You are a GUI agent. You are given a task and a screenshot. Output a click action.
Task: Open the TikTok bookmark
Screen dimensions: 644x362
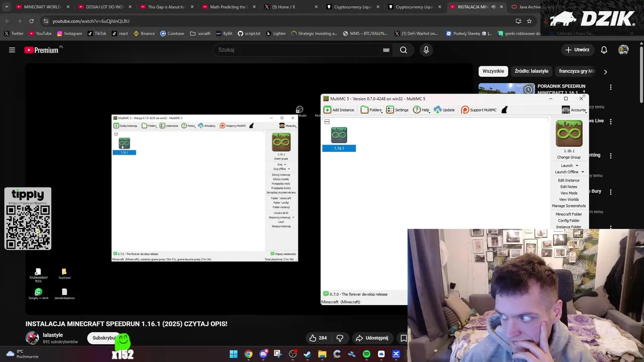97,34
